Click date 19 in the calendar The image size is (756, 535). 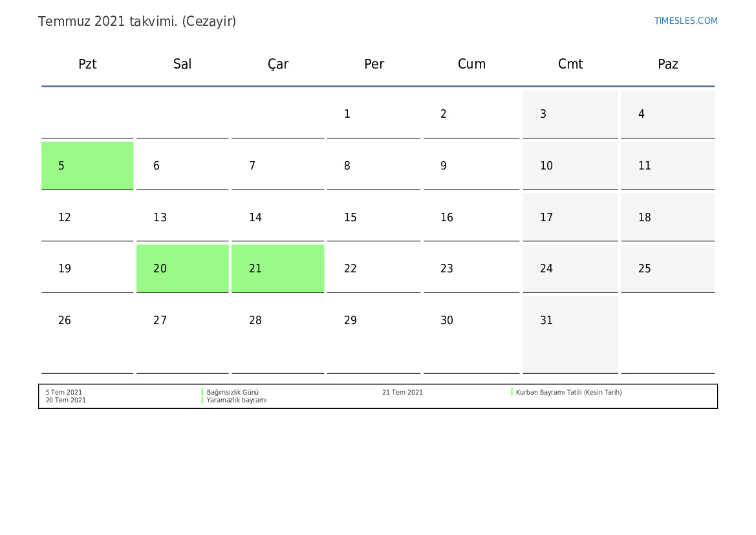click(87, 268)
